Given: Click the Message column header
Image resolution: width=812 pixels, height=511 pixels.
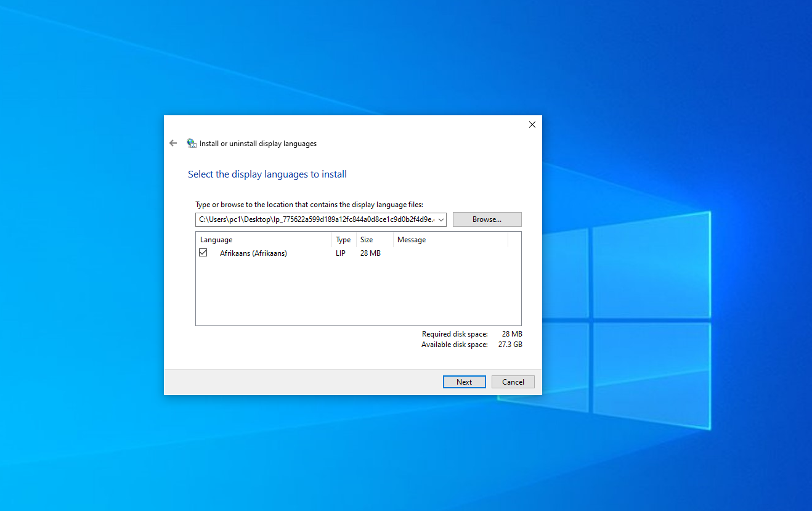Looking at the screenshot, I should tap(450, 240).
